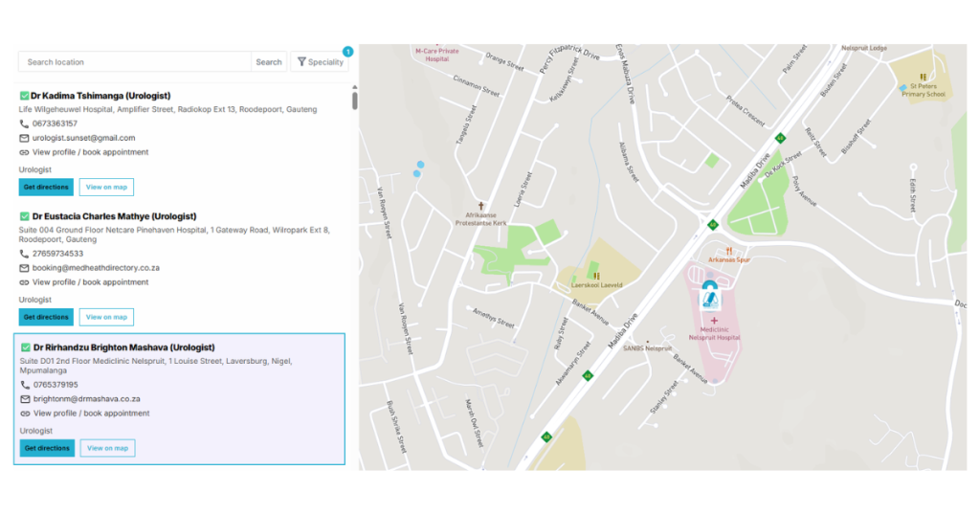The width and height of the screenshot is (980, 515).
Task: Click the doctor location marker at Mediclinic Nelspruit
Action: (709, 295)
